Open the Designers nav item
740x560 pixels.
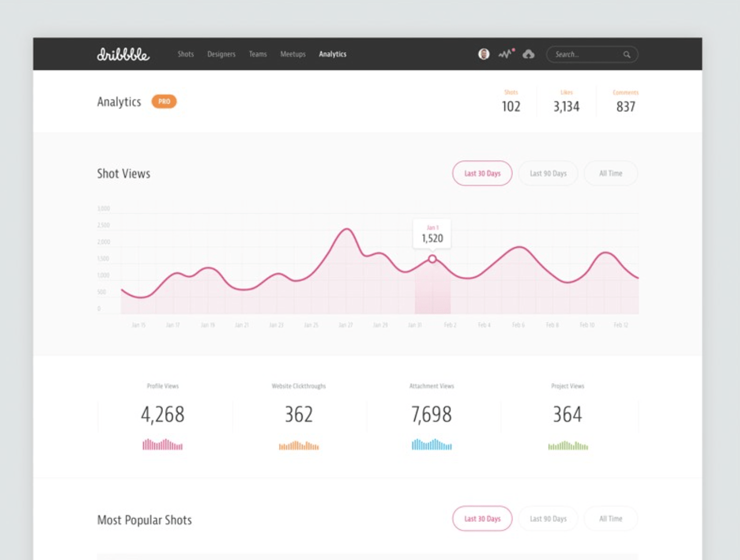tap(222, 54)
